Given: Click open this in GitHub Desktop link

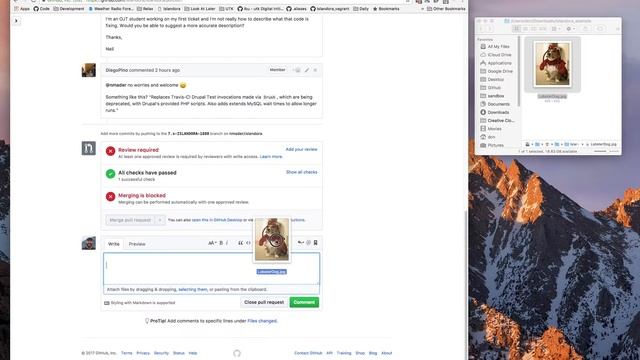Looking at the screenshot, I should (217, 220).
